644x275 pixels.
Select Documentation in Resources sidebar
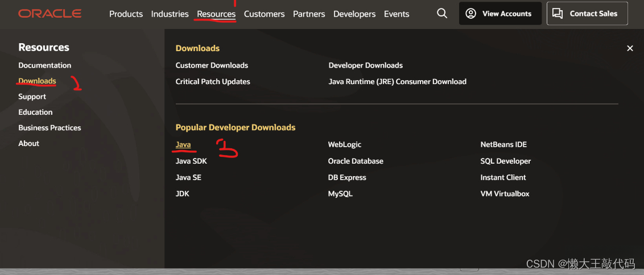pyautogui.click(x=45, y=65)
